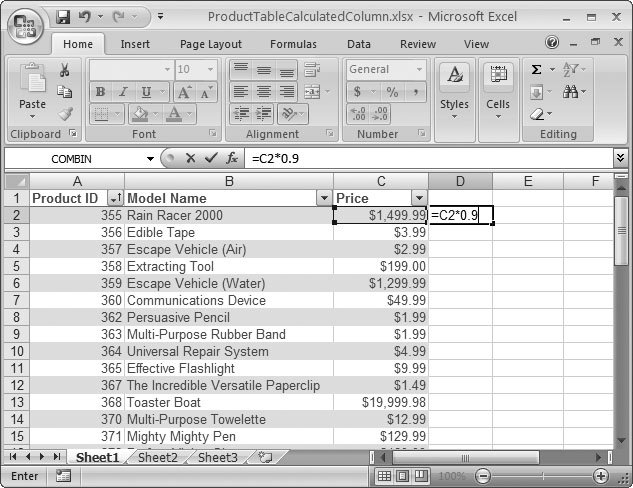Adjust the zoom slider in status bar

pyautogui.click(x=543, y=477)
